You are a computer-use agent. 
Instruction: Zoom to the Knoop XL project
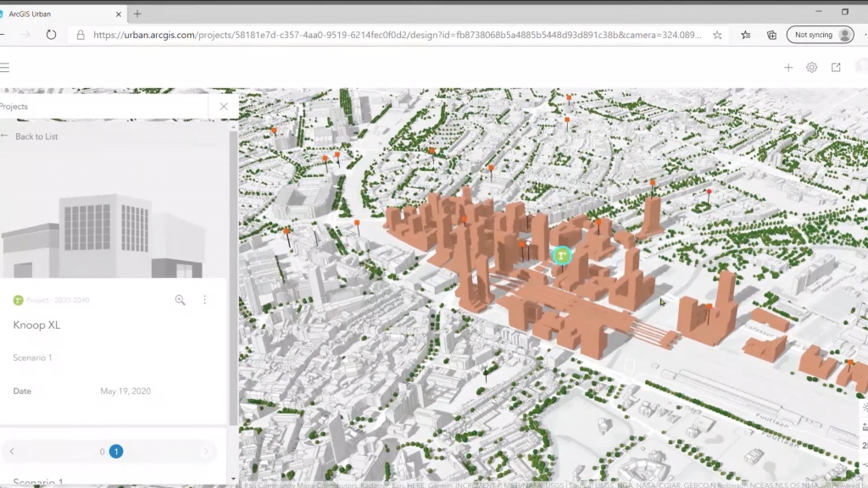pos(180,300)
